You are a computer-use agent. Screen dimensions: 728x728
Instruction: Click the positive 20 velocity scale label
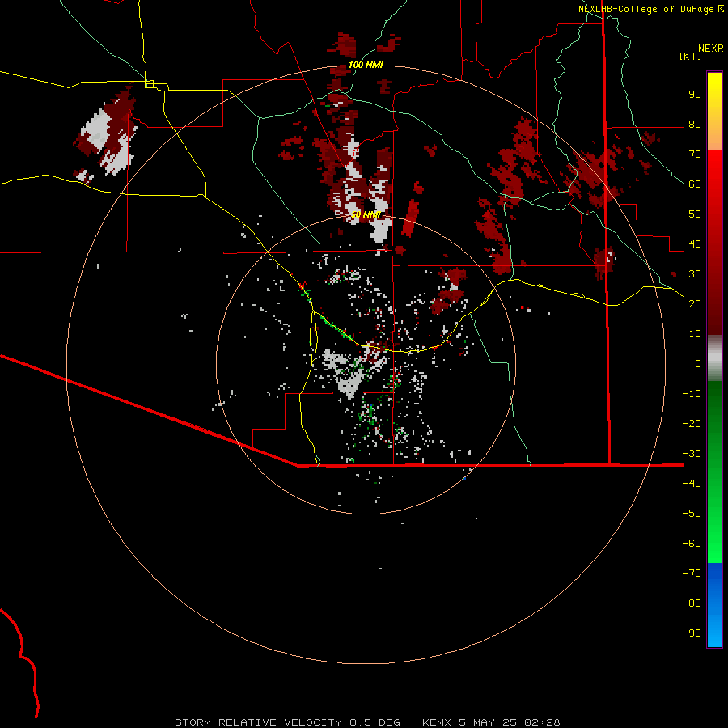[x=695, y=303]
